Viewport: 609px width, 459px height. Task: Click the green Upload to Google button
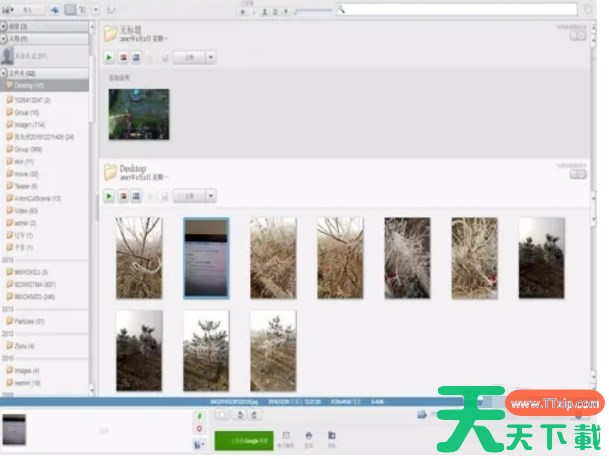point(243,440)
